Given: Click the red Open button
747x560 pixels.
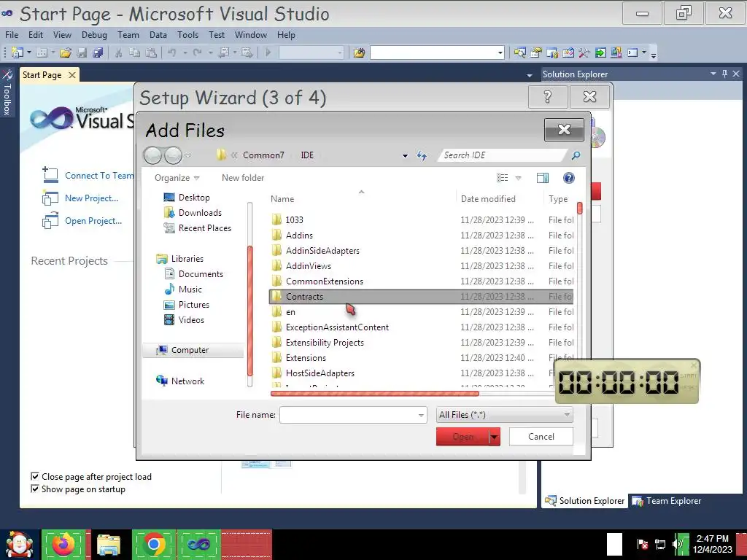Looking at the screenshot, I should [462, 437].
